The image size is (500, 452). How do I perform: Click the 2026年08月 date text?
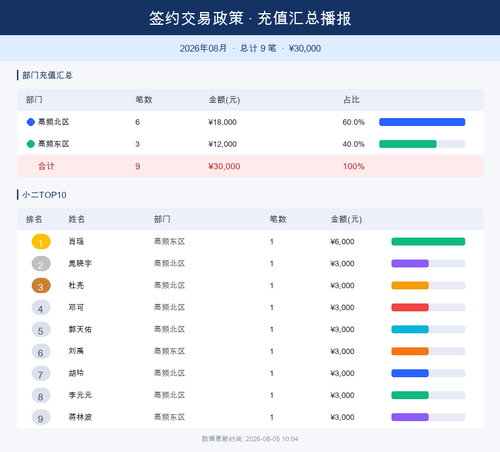coord(203,49)
